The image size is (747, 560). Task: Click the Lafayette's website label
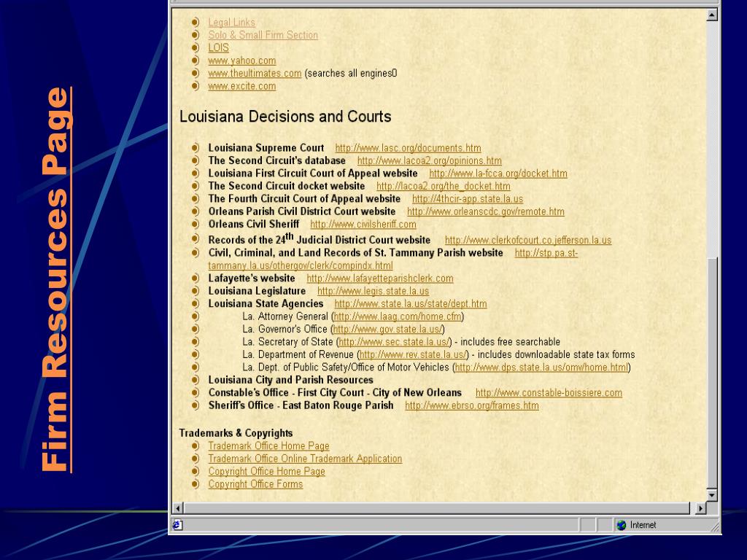coord(252,279)
